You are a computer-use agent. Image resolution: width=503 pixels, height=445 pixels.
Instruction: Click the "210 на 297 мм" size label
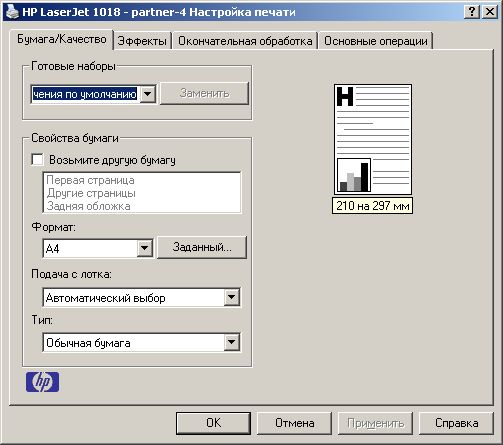pos(372,206)
